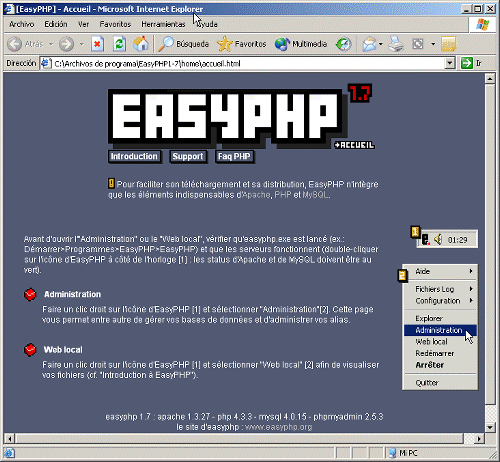Open the Herramientas menu
This screenshot has width=500, height=462.
pyautogui.click(x=163, y=24)
